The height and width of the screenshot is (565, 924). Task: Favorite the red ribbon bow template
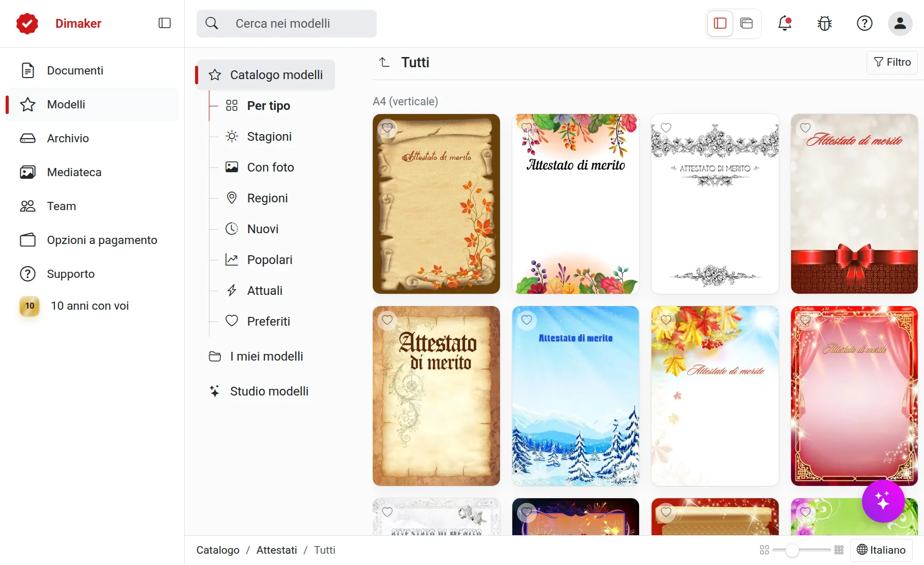pos(805,128)
